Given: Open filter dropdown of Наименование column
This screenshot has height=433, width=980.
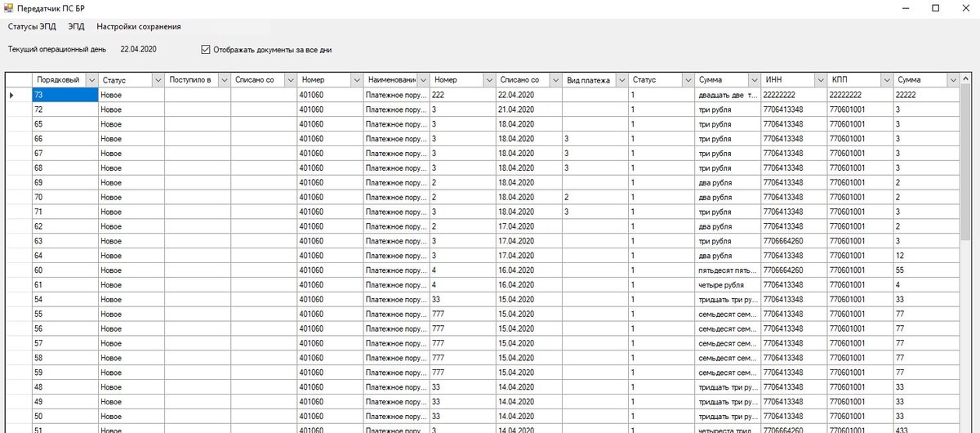Looking at the screenshot, I should pos(422,80).
